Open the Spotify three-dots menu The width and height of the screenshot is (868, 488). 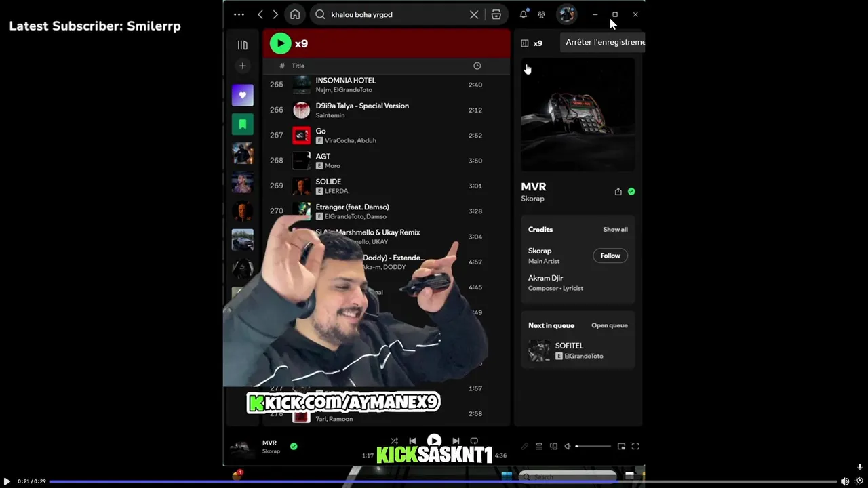pyautogui.click(x=239, y=14)
